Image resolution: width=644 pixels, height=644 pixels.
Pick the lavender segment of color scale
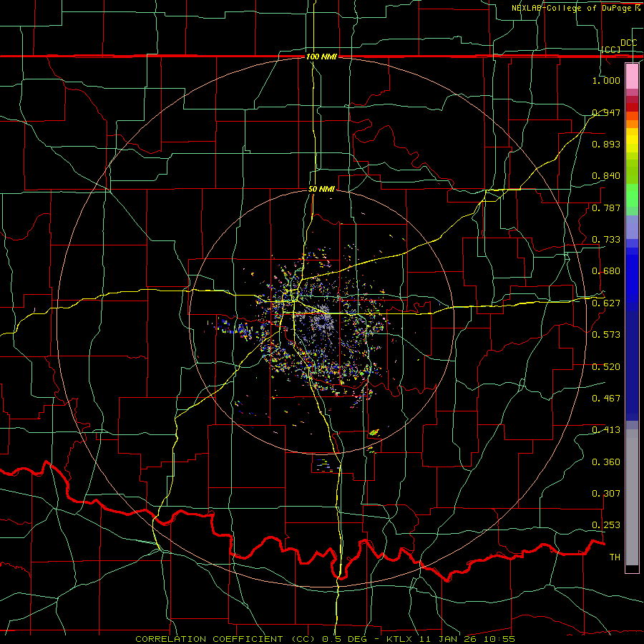[x=632, y=227]
